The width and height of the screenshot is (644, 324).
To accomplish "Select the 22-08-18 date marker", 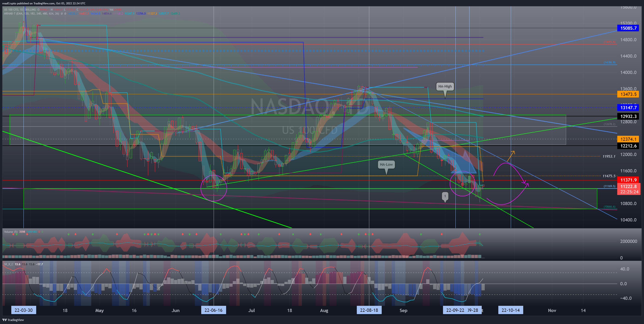I will [369, 310].
